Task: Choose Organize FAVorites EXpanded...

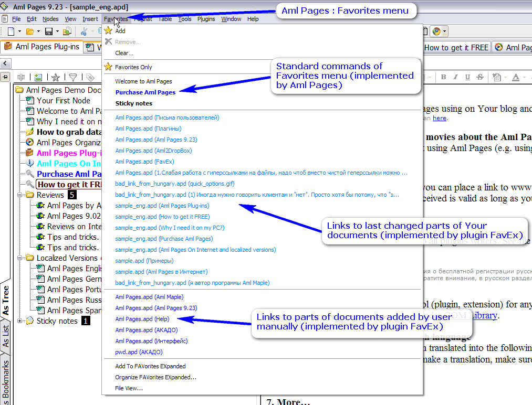Action: point(156,377)
